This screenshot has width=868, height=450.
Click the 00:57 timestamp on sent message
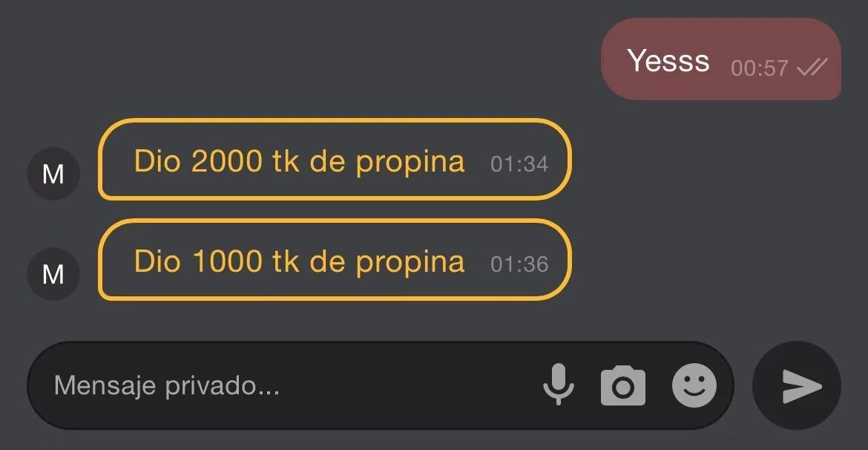click(760, 68)
